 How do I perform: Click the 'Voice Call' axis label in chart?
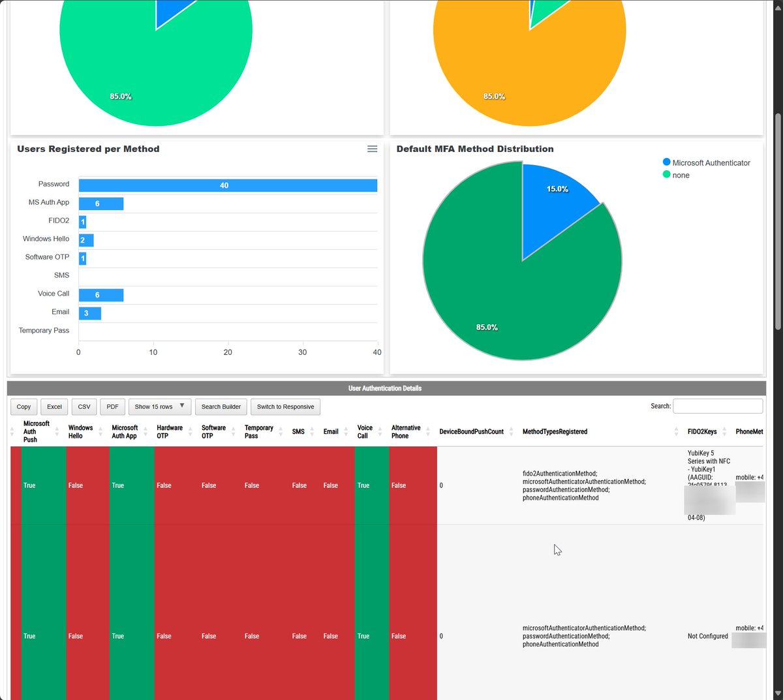tap(54, 294)
